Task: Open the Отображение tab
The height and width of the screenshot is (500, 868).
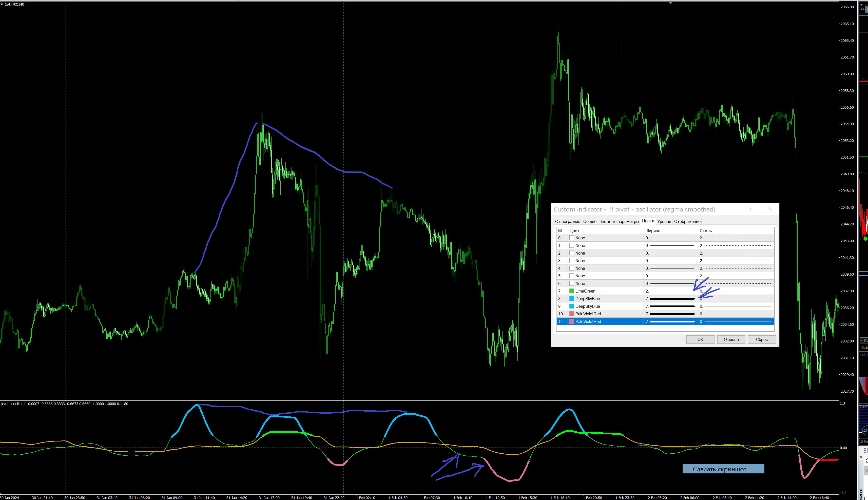Action: [687, 221]
